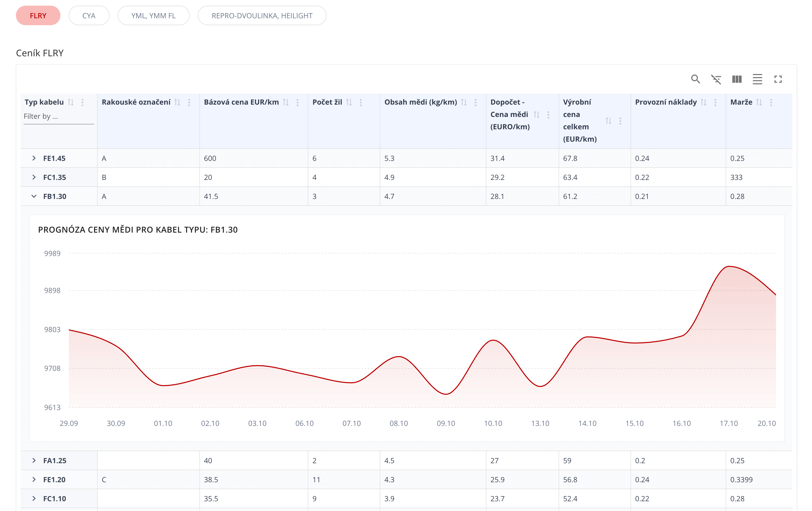Change row density using the lines icon

click(x=757, y=79)
